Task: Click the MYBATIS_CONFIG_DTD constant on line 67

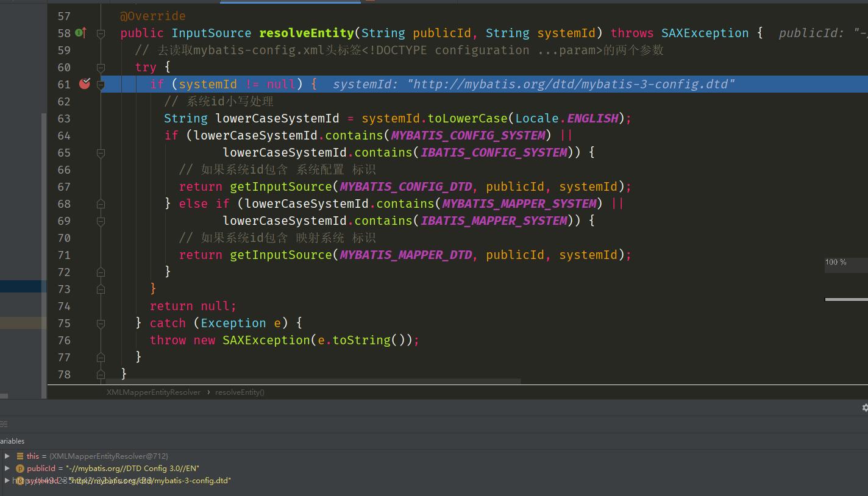Action: (x=406, y=186)
